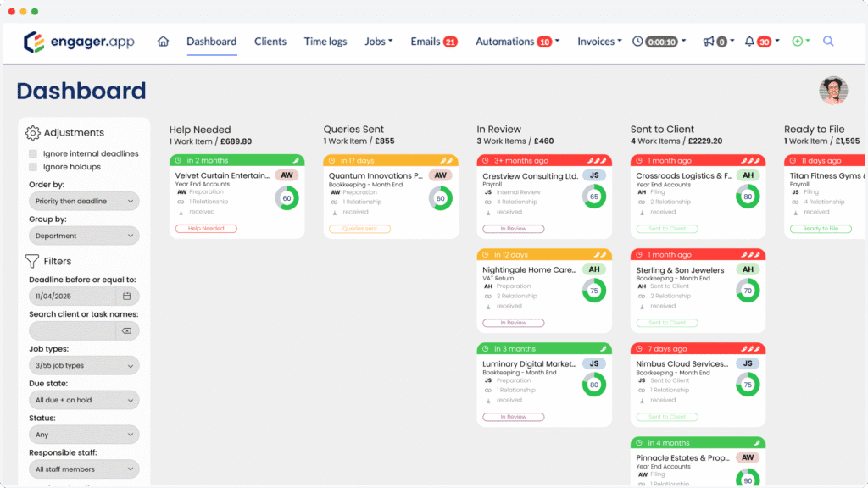Screen dimensions: 868x488
Task: Click the Queries sent status pill
Action: [359, 229]
